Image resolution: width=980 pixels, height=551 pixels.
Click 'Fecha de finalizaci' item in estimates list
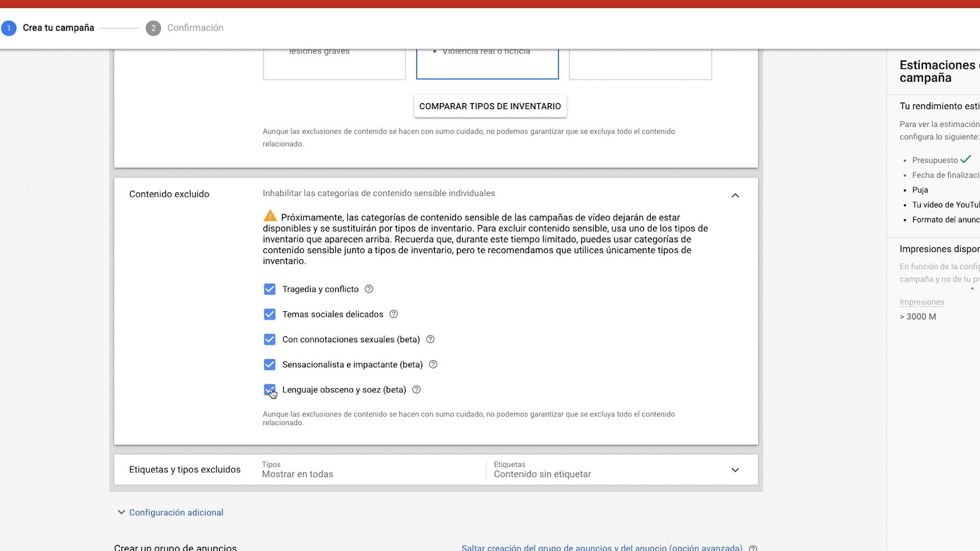coord(946,175)
